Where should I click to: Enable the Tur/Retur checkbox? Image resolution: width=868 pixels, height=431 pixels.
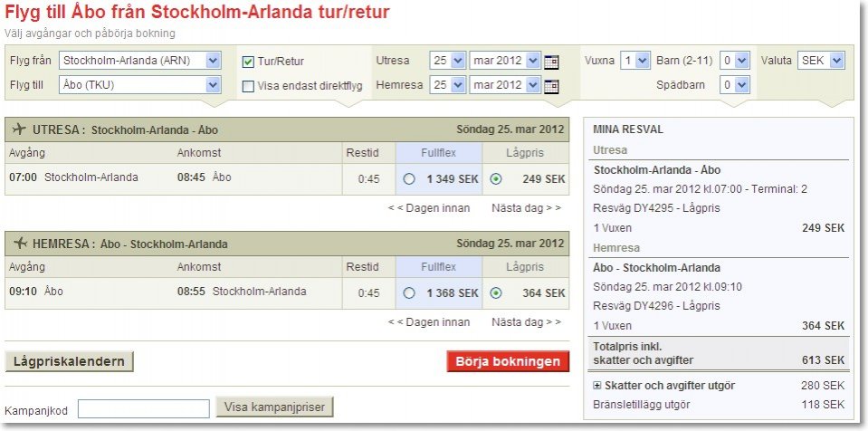(248, 62)
